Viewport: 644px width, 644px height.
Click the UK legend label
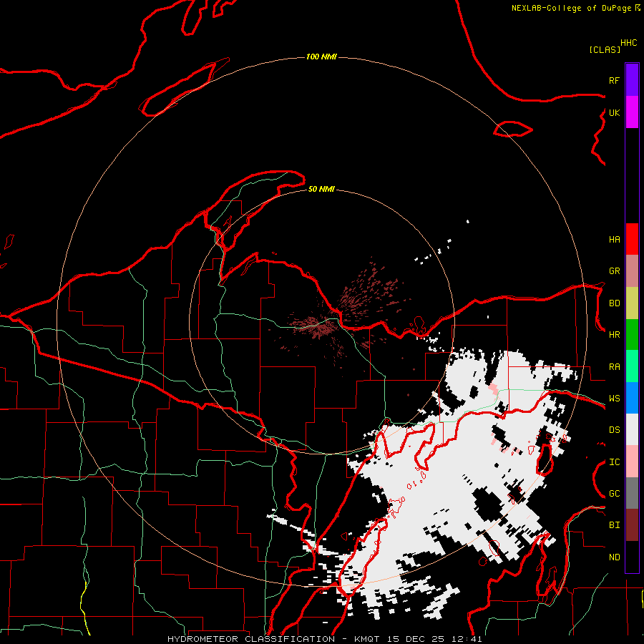tap(614, 112)
